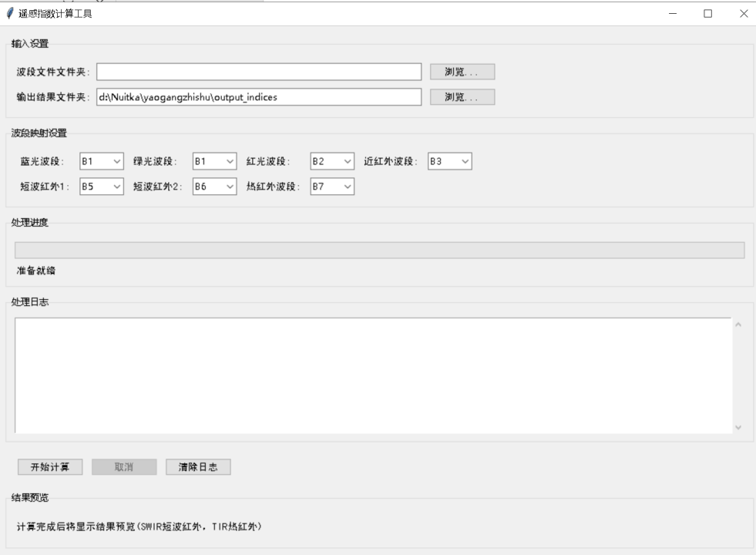Click the 热红外波段 label
This screenshot has width=756, height=555.
click(x=272, y=186)
